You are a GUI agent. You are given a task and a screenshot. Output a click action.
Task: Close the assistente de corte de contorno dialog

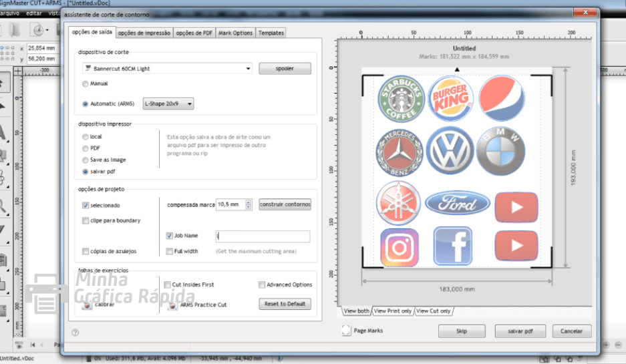pos(585,13)
